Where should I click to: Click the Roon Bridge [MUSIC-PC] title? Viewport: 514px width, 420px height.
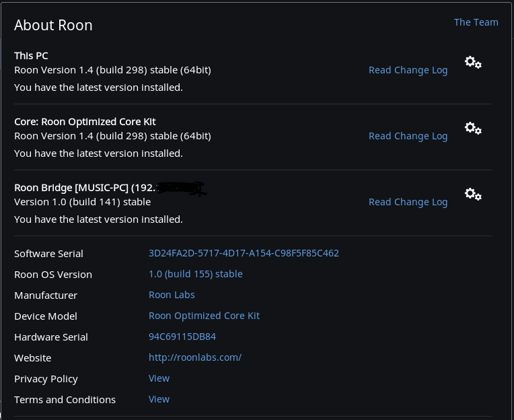[79, 188]
